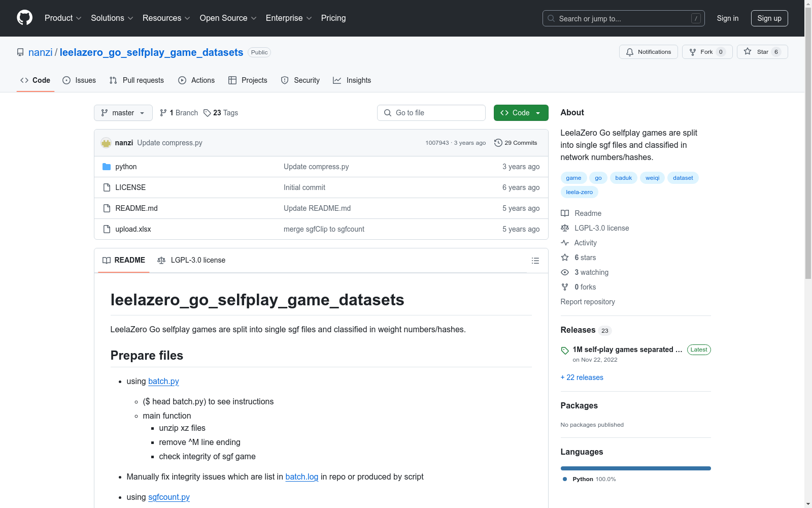The height and width of the screenshot is (508, 812).
Task: Click the release tag icon
Action: tap(565, 351)
